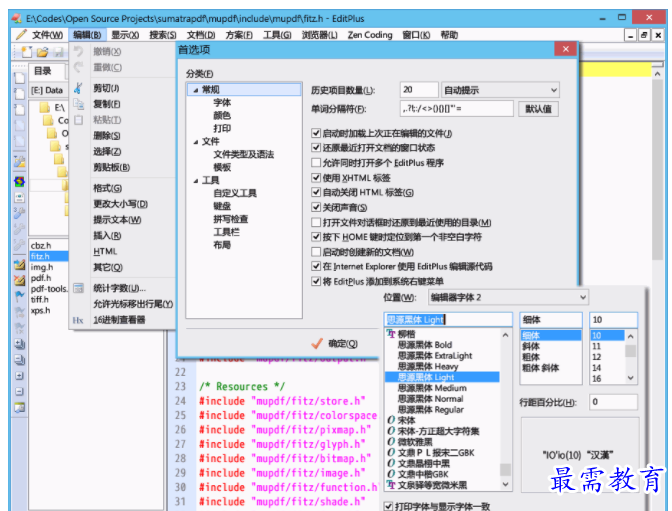This screenshot has width=672, height=511.
Task: Select 字体 in preferences tree
Action: click(x=222, y=102)
